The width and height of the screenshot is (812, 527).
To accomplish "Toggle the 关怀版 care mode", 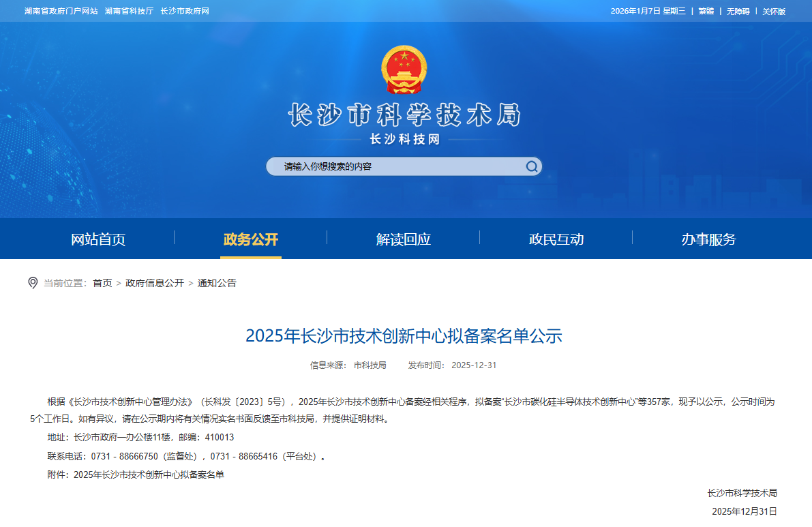I will [x=774, y=12].
